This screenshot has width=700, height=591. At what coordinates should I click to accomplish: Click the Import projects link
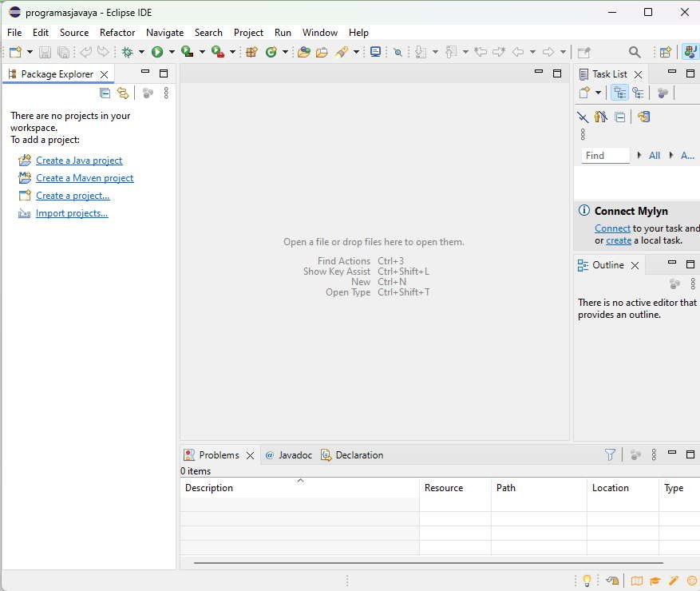click(72, 213)
